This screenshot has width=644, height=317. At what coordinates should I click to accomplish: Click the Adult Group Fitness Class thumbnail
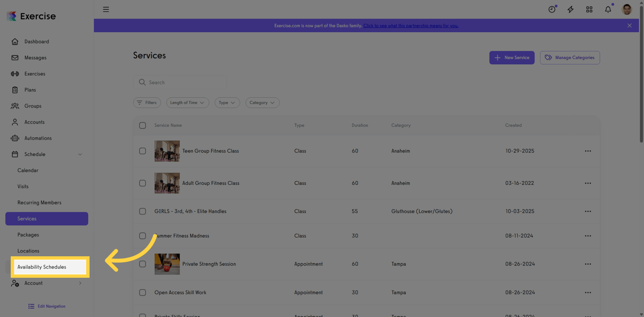pyautogui.click(x=167, y=183)
